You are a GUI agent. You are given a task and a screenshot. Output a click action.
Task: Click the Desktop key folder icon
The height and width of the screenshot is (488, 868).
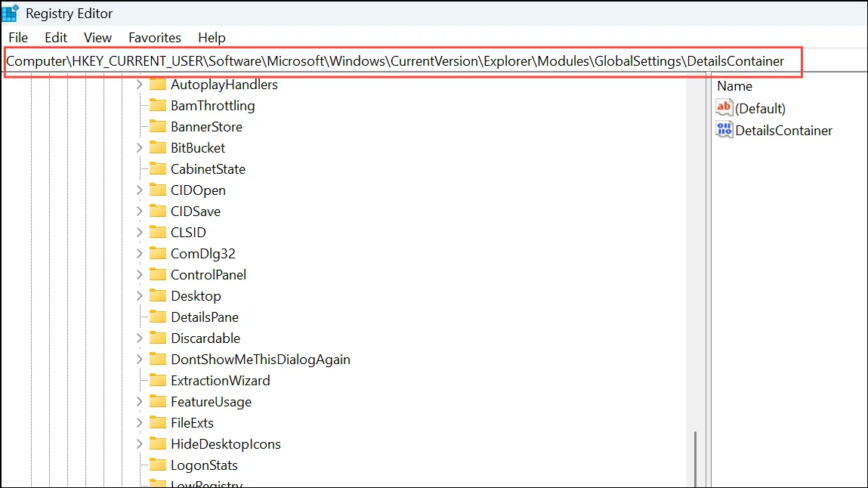pos(158,295)
